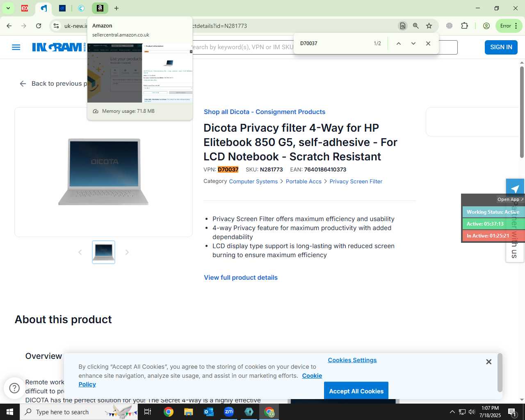
Task: Switch to the dark blue 'df' tab
Action: click(62, 8)
